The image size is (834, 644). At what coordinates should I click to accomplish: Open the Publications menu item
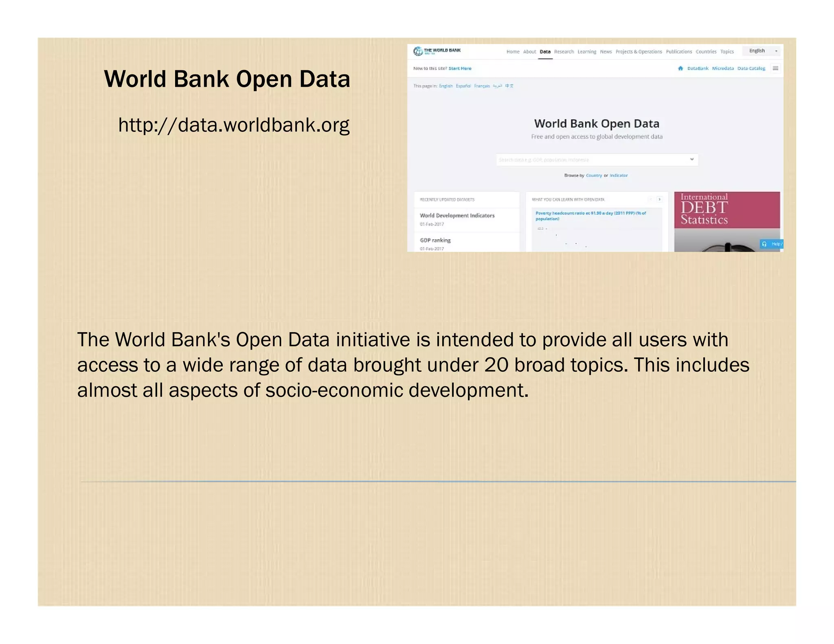(x=679, y=52)
